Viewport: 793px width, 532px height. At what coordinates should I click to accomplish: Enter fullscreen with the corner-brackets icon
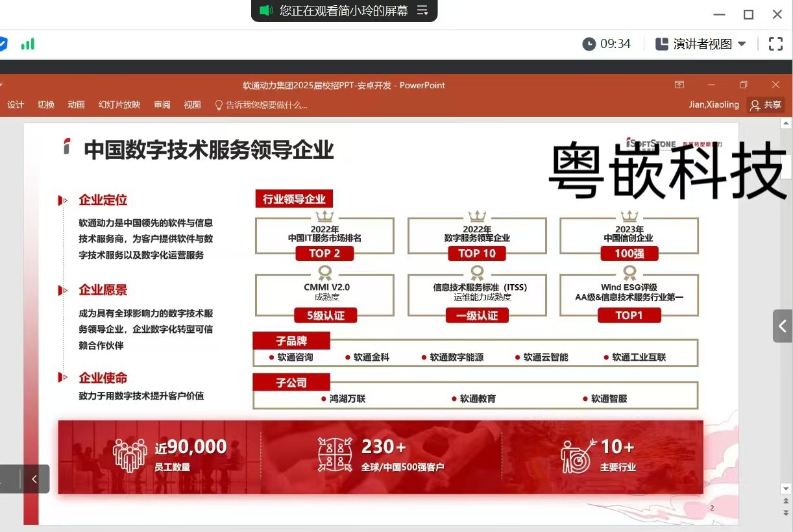click(775, 44)
